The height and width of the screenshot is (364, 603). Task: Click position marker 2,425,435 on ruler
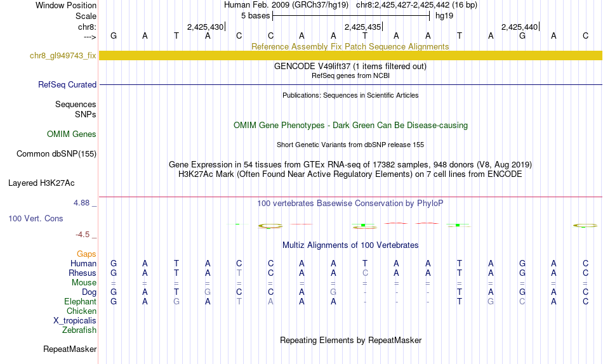click(362, 27)
